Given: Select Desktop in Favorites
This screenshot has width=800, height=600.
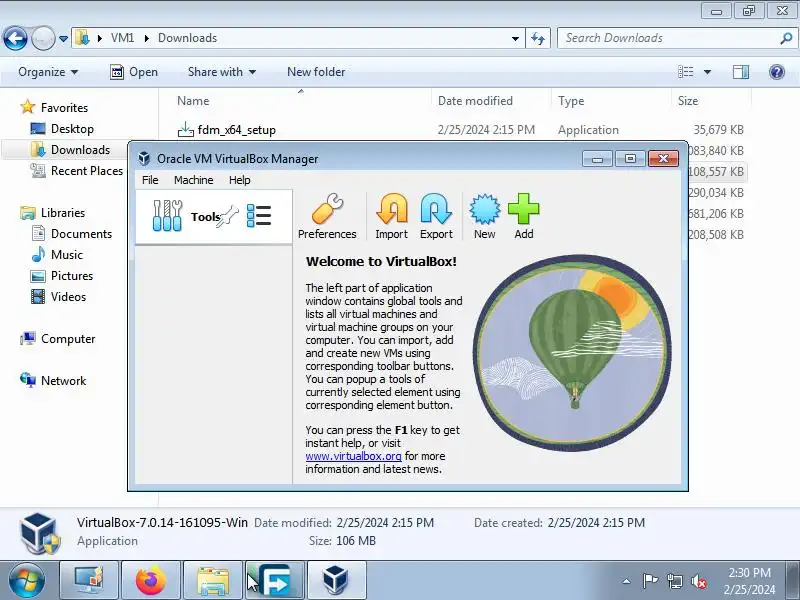Looking at the screenshot, I should [x=72, y=129].
